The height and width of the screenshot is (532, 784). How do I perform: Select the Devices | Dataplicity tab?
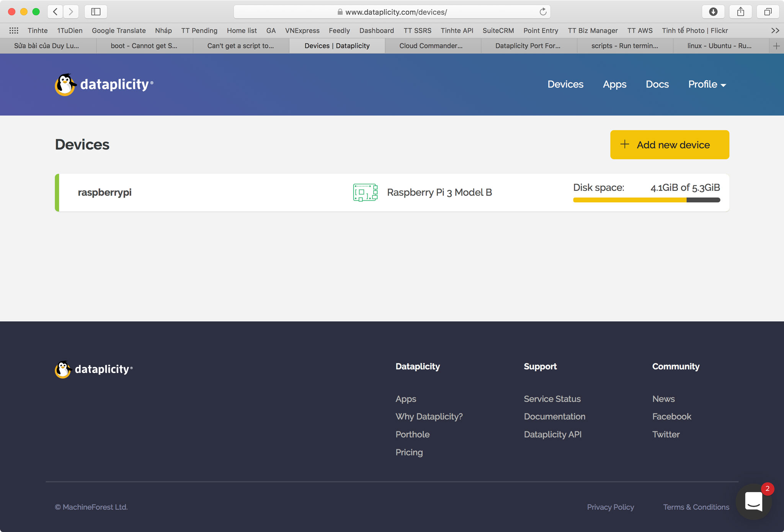pyautogui.click(x=337, y=46)
